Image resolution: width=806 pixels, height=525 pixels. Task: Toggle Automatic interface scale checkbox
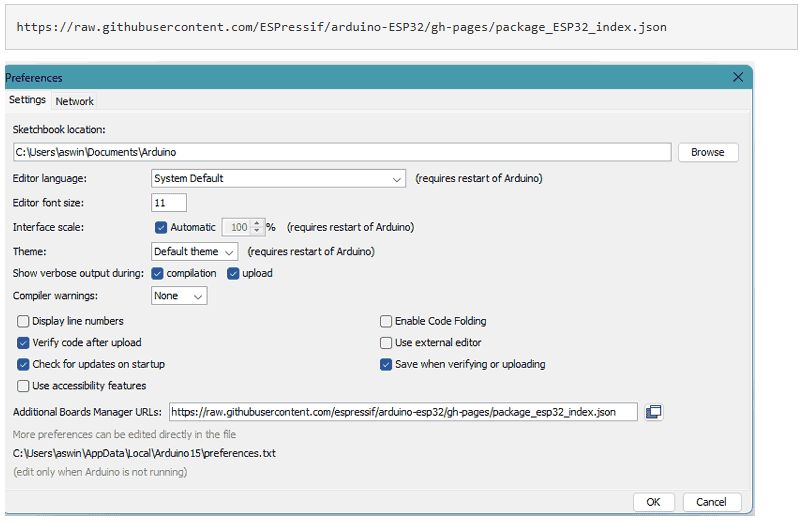[x=161, y=227]
